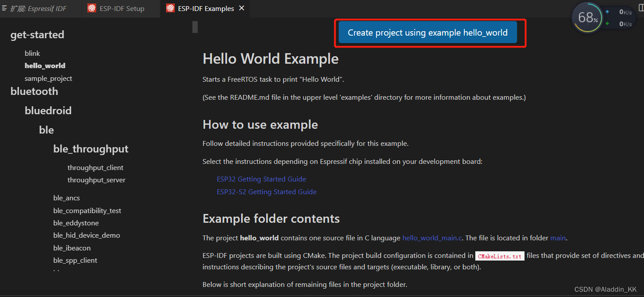The width and height of the screenshot is (644, 297).
Task: Open the ESP32-S2 Getting Started Guide link
Action: coord(267,192)
